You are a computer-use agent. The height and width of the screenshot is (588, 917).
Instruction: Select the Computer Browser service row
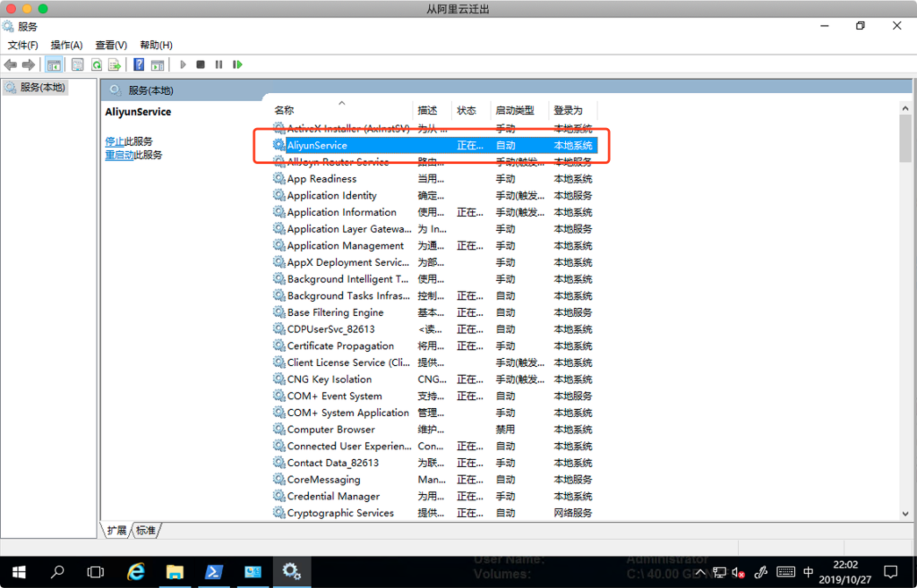330,430
